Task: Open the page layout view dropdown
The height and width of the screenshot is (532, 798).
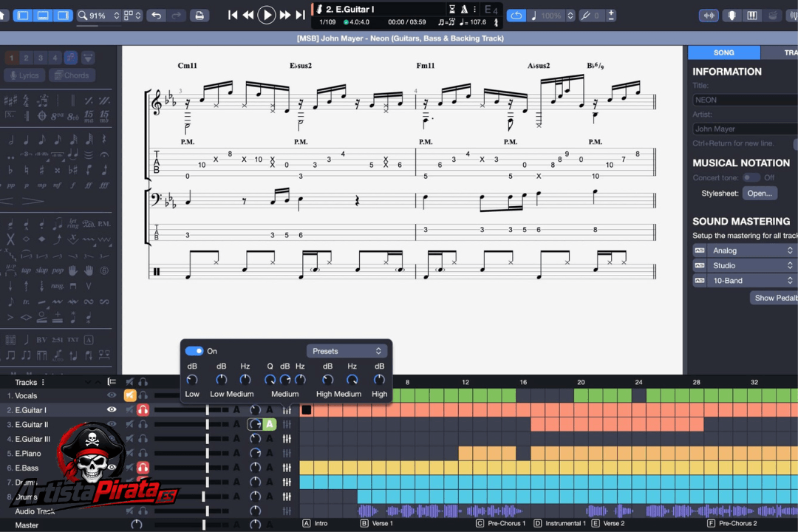Action: click(132, 16)
